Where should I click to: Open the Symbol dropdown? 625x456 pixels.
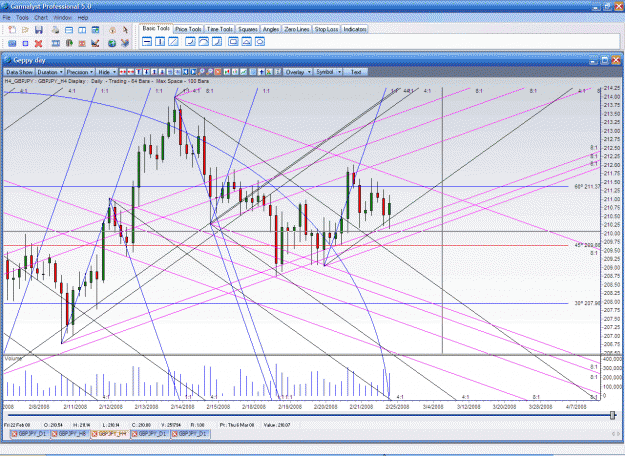(x=328, y=72)
